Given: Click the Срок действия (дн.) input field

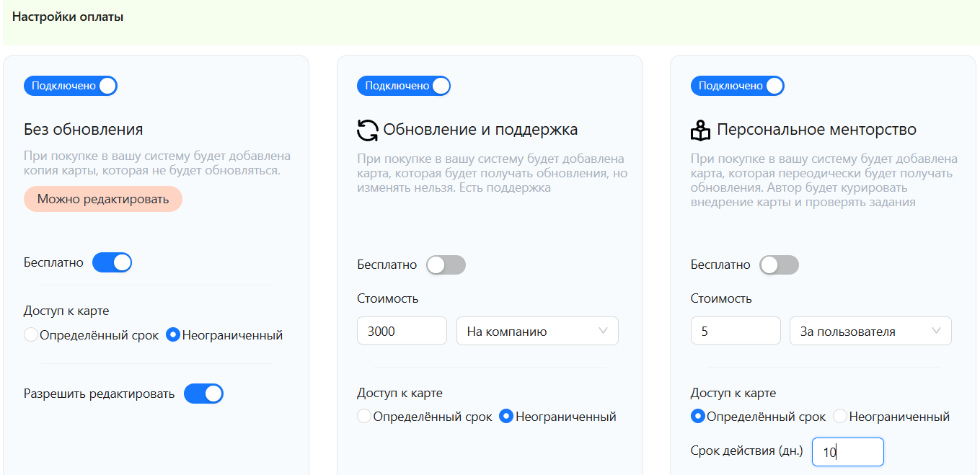Looking at the screenshot, I should [847, 453].
